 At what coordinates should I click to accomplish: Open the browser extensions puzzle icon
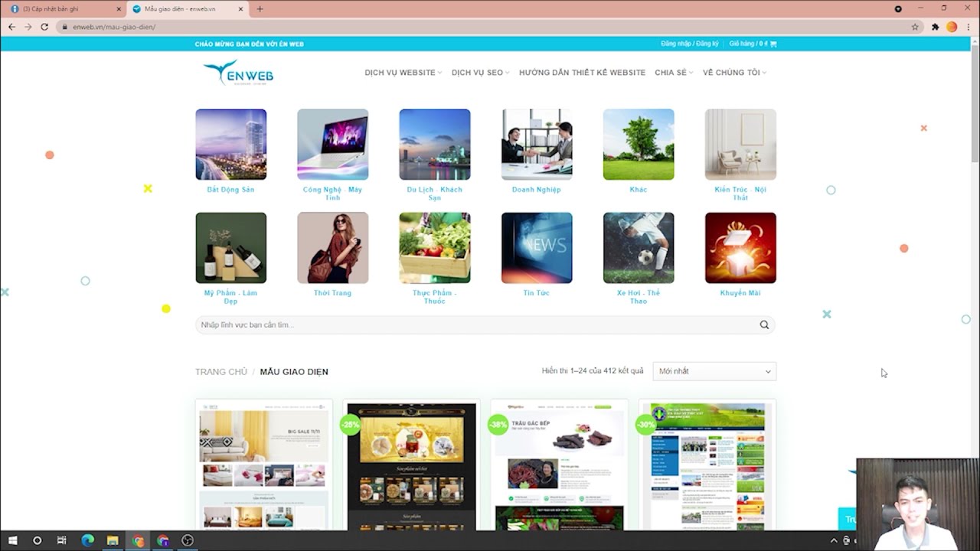click(x=935, y=27)
